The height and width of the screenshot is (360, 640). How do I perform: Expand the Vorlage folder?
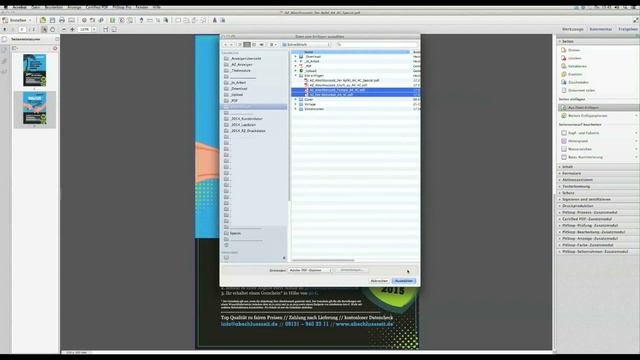(296, 104)
